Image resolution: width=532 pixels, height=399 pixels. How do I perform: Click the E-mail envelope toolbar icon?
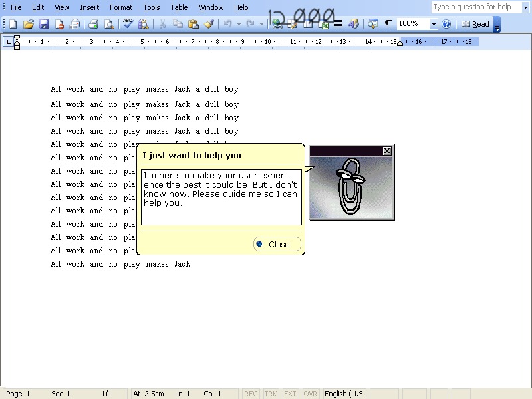pyautogui.click(x=74, y=24)
